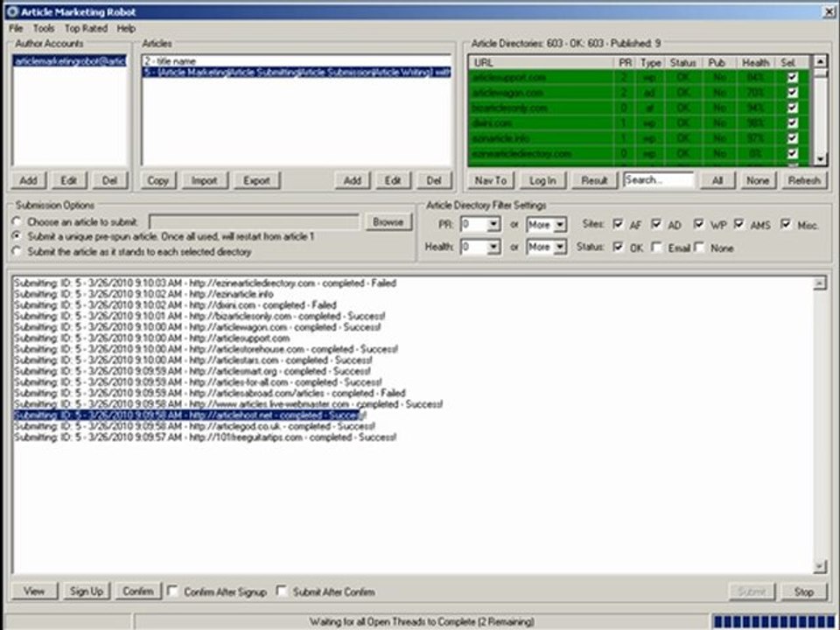The width and height of the screenshot is (840, 630).
Task: Sort directories by the PR column header
Action: click(625, 63)
